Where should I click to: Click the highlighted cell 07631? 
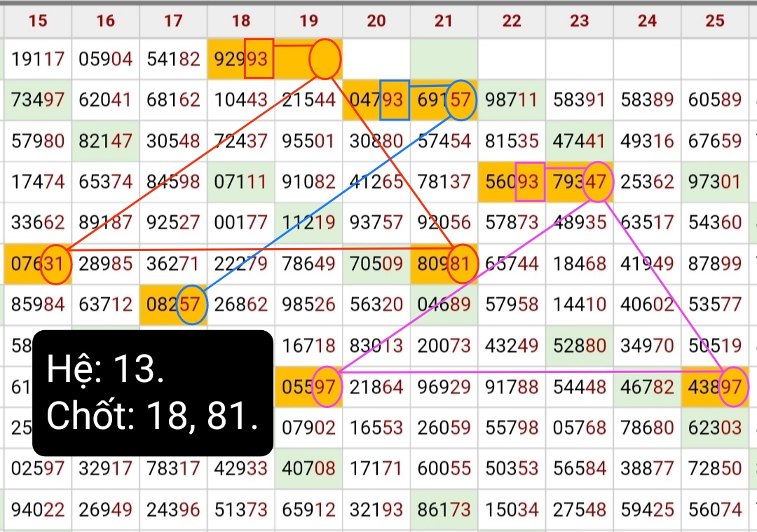point(38,264)
